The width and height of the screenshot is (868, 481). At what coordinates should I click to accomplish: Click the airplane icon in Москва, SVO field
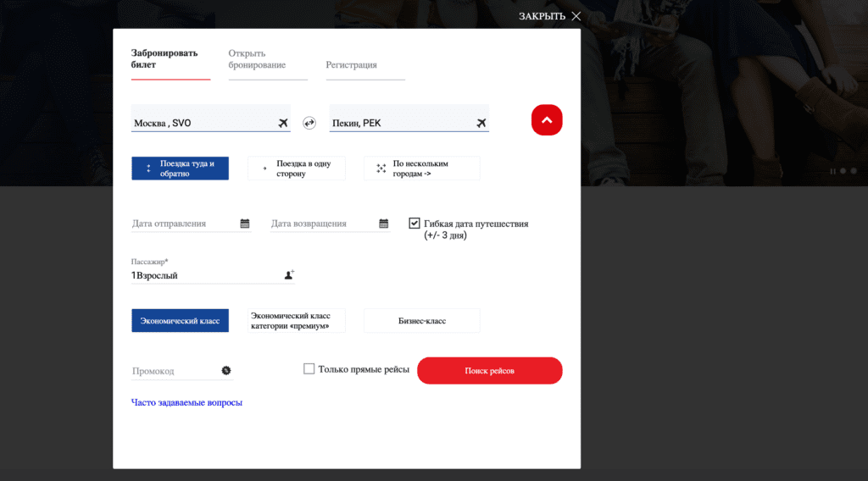pyautogui.click(x=283, y=123)
